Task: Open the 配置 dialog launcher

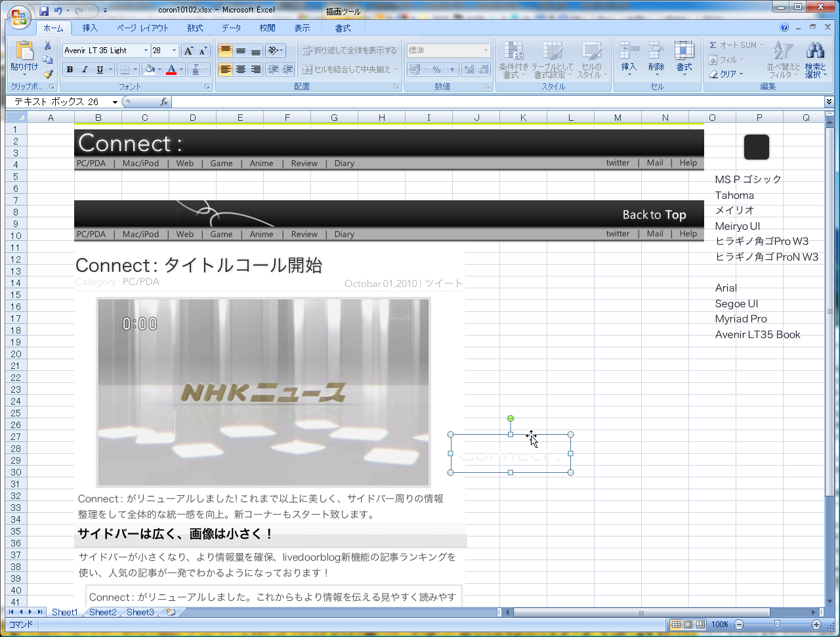Action: [x=396, y=87]
